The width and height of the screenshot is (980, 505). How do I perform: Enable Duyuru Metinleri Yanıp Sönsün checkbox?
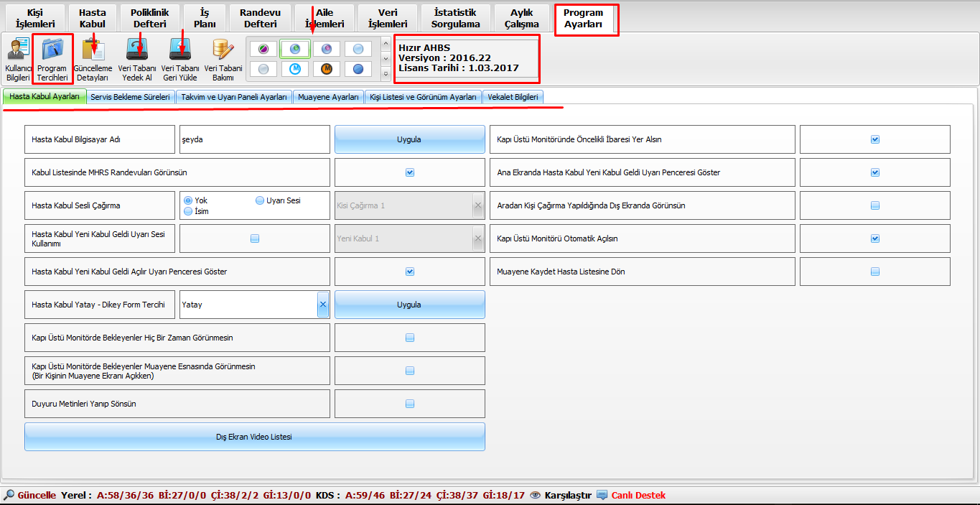pos(410,404)
